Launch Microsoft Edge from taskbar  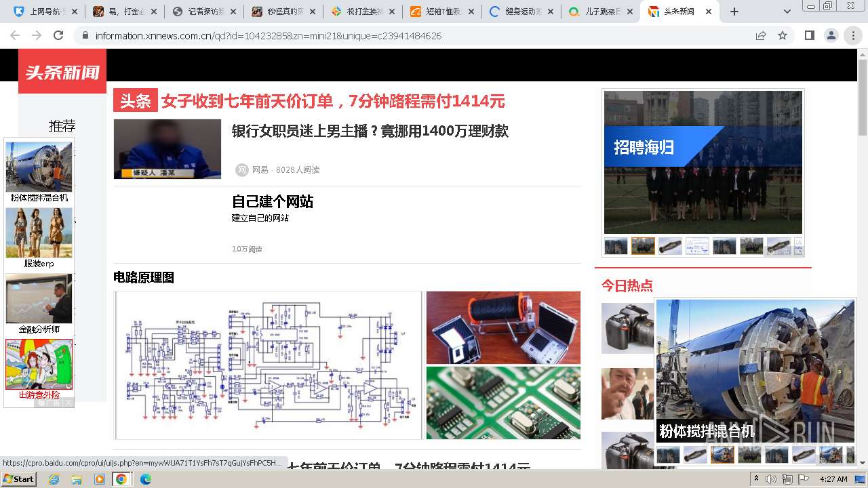coord(145,479)
